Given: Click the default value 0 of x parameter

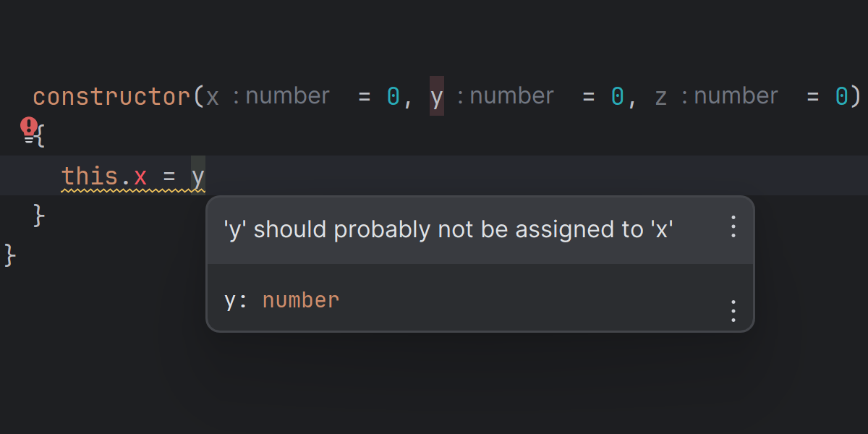Looking at the screenshot, I should [393, 96].
